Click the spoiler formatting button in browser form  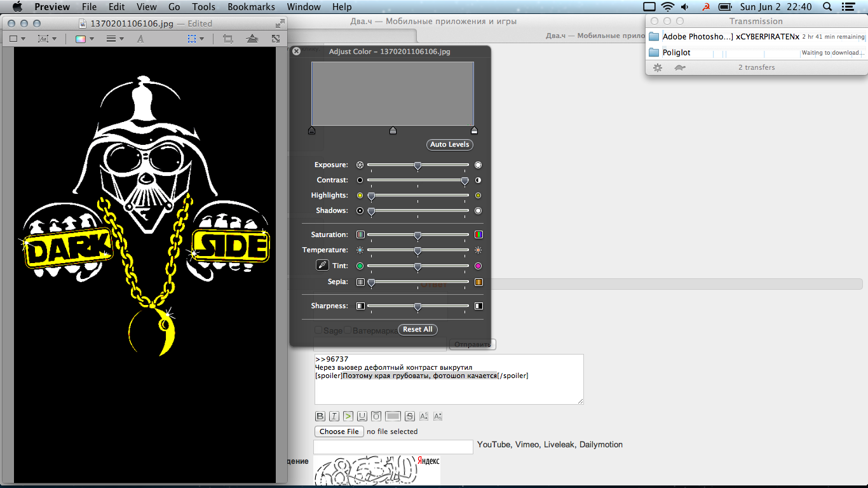pos(393,416)
